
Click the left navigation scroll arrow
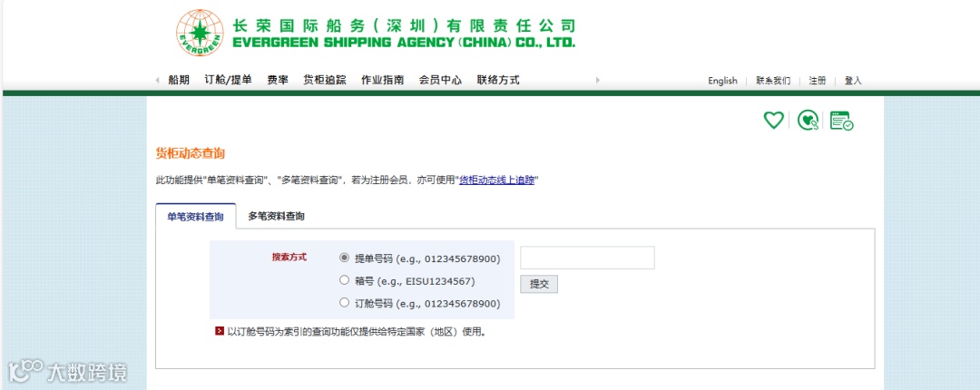158,80
